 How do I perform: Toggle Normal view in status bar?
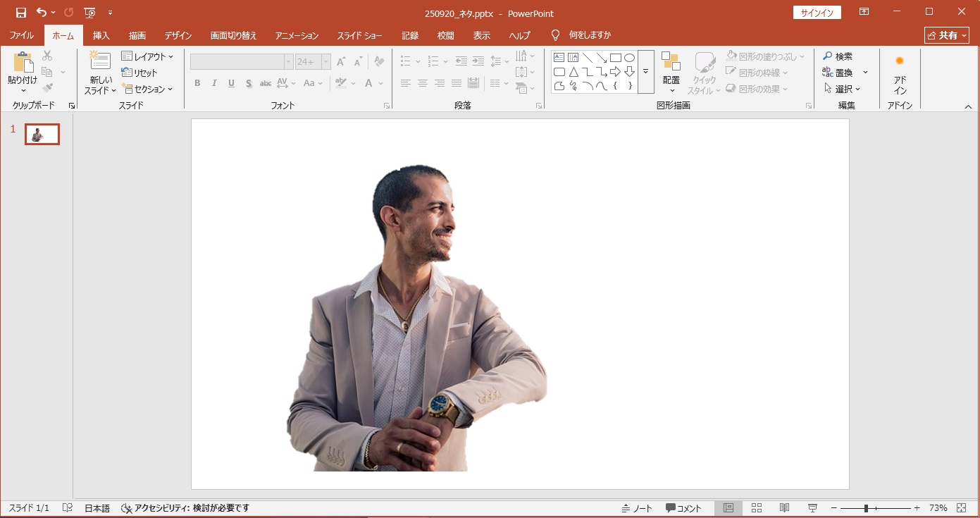tap(728, 508)
